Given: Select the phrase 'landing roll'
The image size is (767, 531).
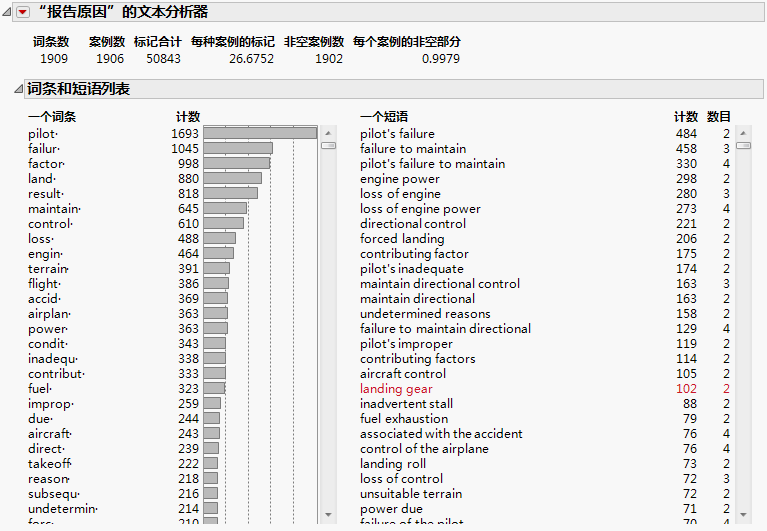Looking at the screenshot, I should (x=393, y=464).
